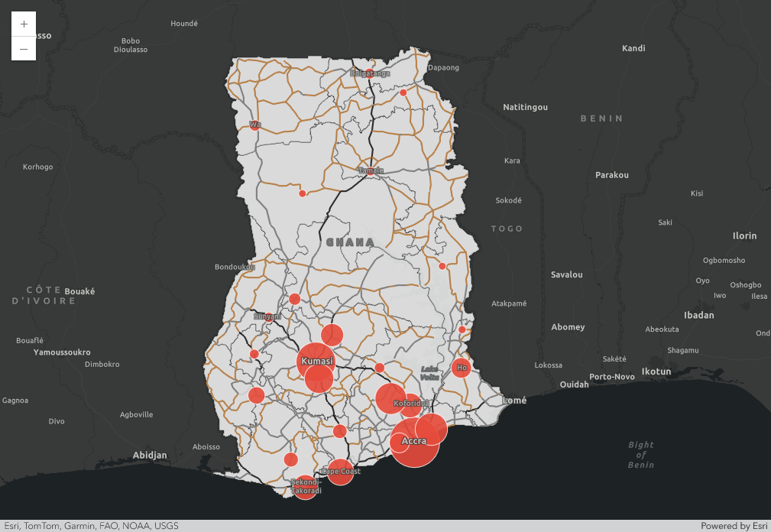Click the GHANA country label
Image resolution: width=771 pixels, height=532 pixels.
pyautogui.click(x=350, y=242)
